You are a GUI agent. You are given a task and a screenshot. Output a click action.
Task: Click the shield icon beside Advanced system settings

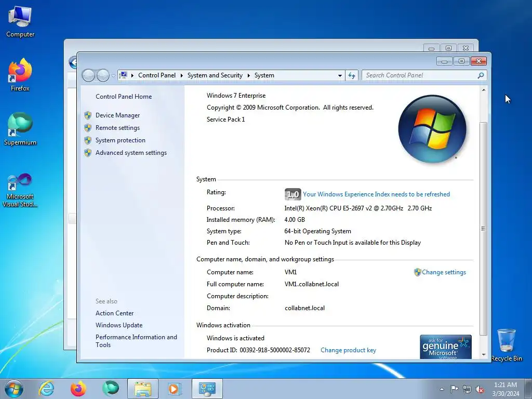pos(88,153)
